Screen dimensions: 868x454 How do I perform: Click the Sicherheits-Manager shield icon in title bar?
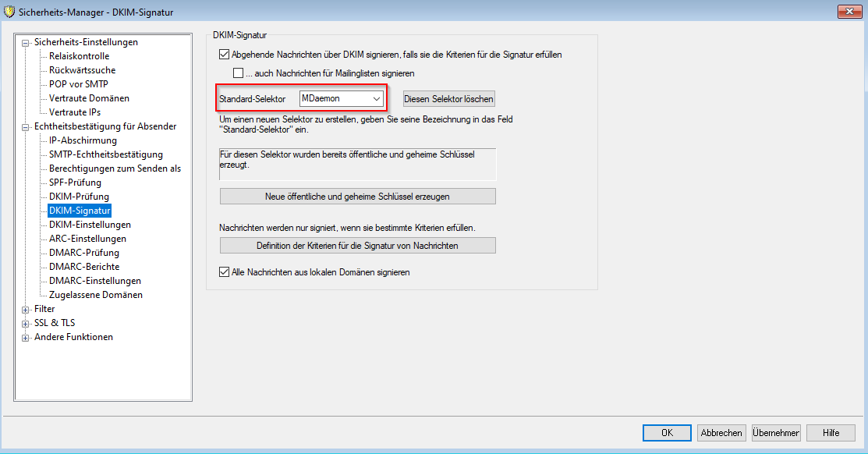click(x=10, y=12)
